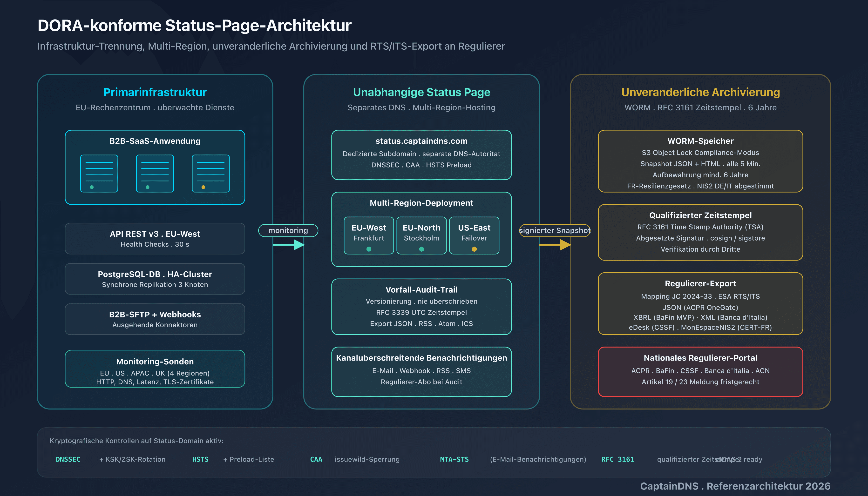The width and height of the screenshot is (868, 496).
Task: Click the Multi-Region-Deployment heading
Action: click(421, 203)
